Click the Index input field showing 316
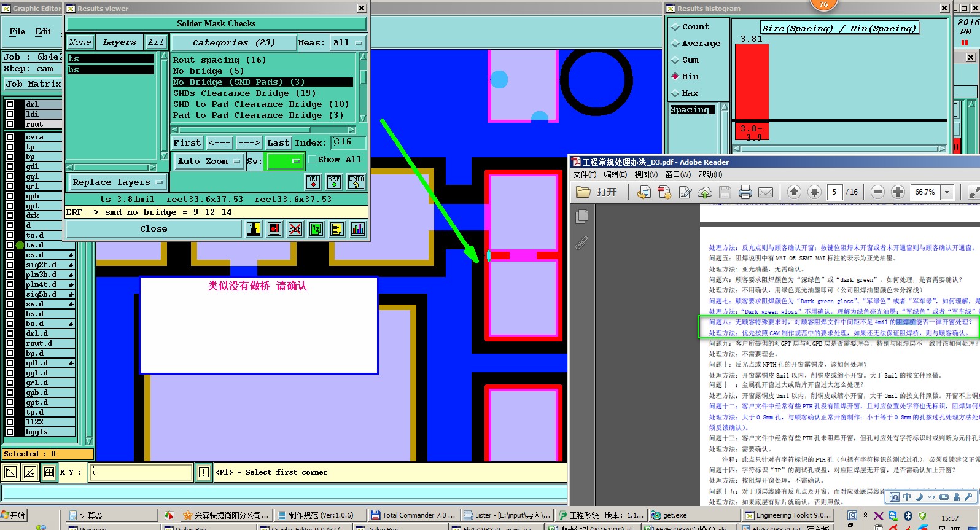980x530 pixels. click(x=348, y=142)
